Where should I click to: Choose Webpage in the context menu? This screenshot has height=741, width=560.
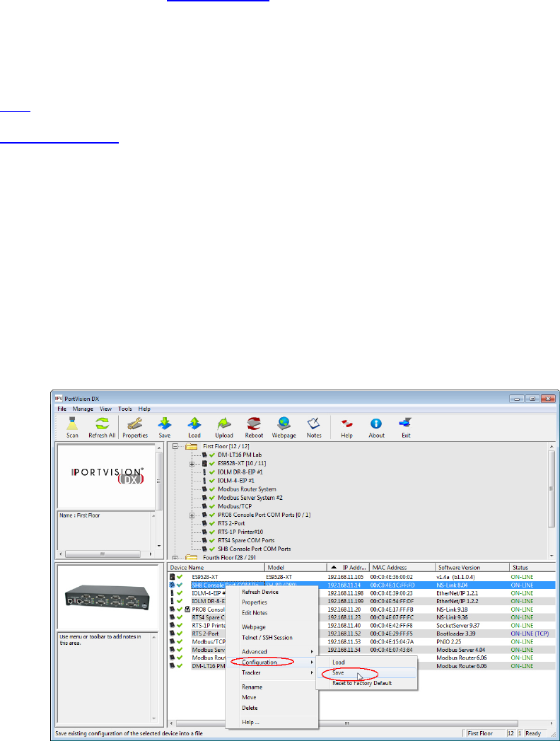(x=272, y=626)
